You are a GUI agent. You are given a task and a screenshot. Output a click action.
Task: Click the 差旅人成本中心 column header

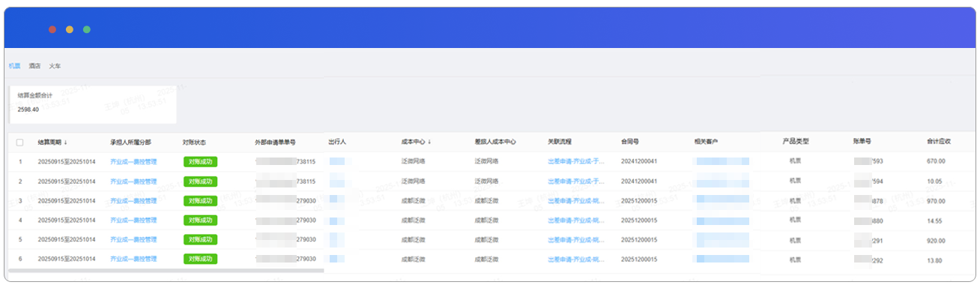click(495, 142)
